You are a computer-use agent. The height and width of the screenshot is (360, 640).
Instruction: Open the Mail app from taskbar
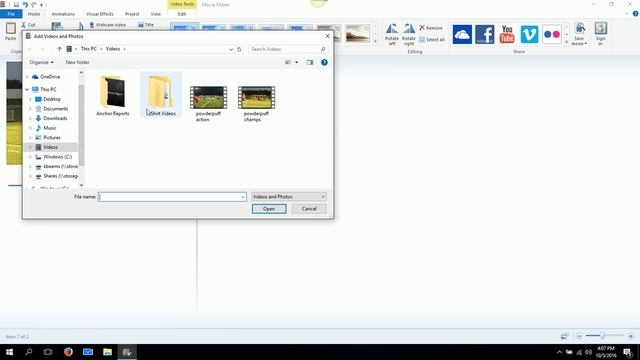(88, 352)
